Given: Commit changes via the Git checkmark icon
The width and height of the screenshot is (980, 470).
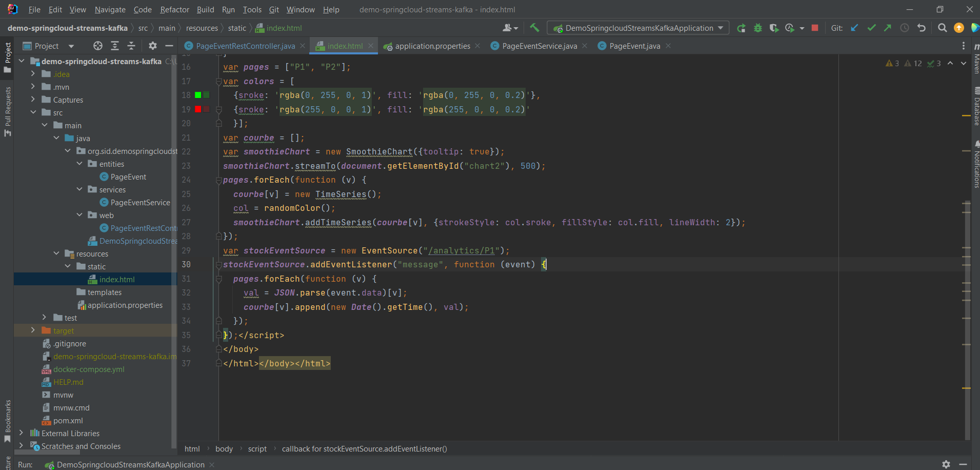Looking at the screenshot, I should click(x=871, y=28).
